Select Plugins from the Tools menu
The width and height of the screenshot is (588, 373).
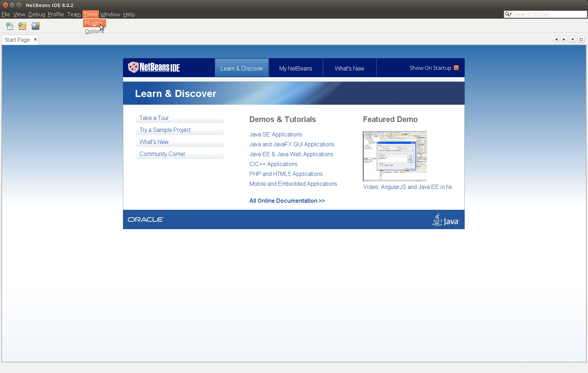pos(94,23)
